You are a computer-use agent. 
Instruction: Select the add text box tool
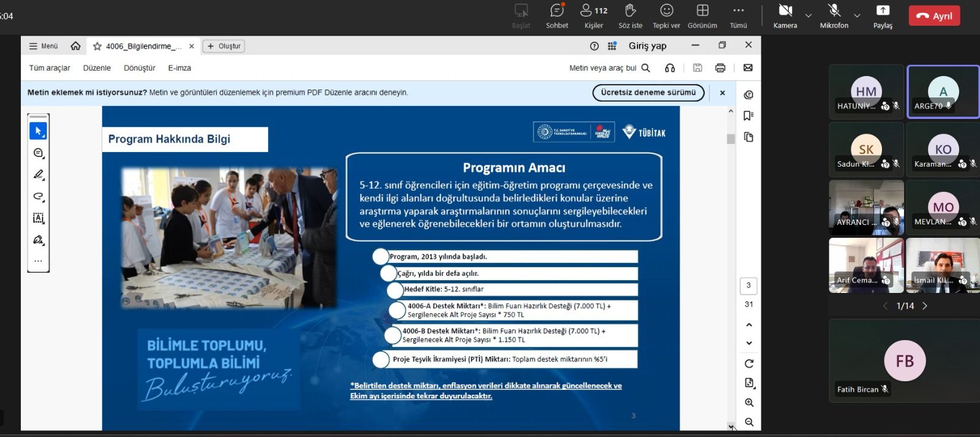pos(38,218)
